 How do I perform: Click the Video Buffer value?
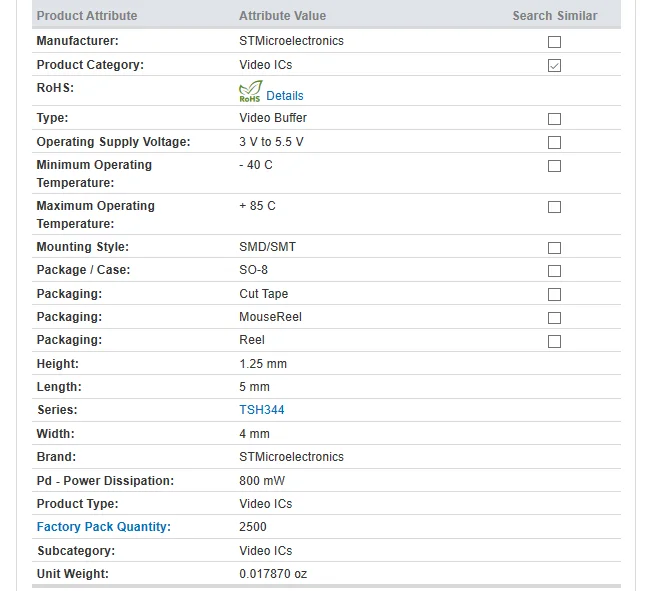(273, 118)
